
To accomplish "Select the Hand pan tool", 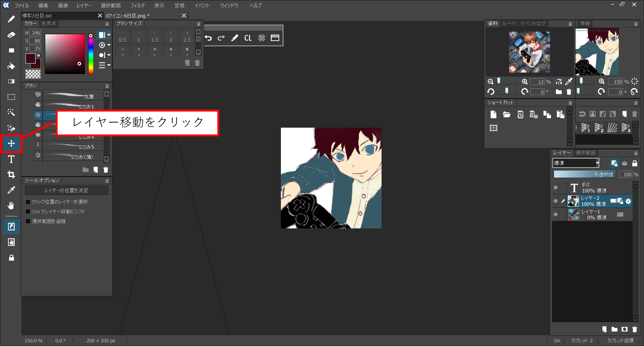I will click(11, 205).
